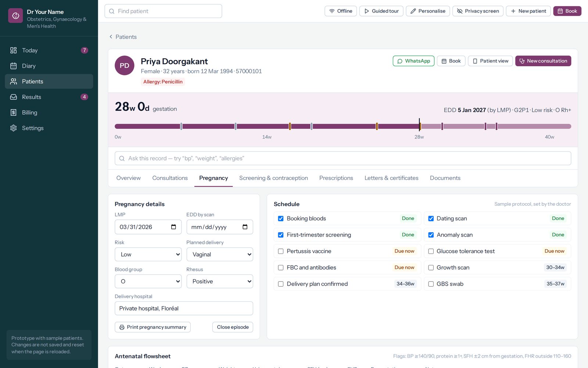Go back to Patients list
The image size is (588, 368).
click(x=123, y=37)
